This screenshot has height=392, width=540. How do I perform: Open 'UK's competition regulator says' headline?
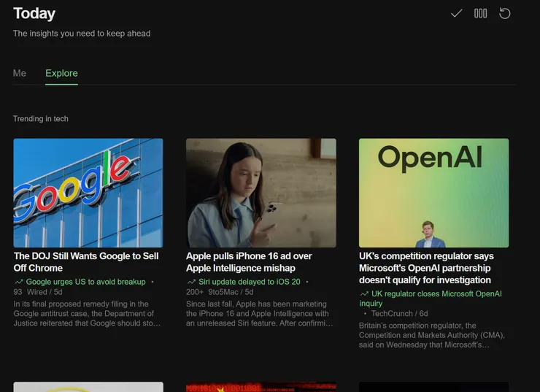click(x=426, y=268)
